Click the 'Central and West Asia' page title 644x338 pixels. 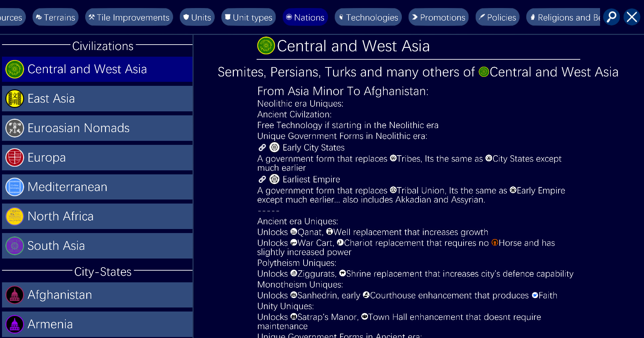(353, 46)
